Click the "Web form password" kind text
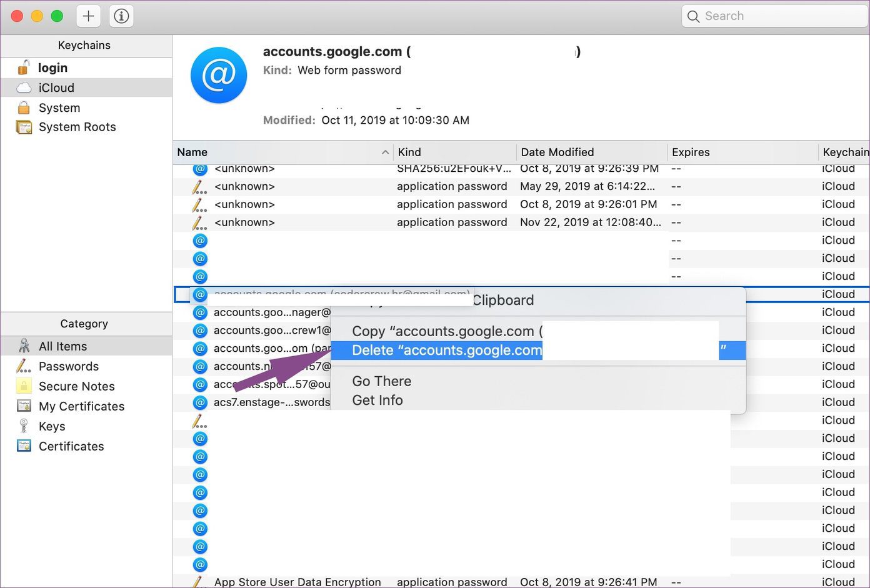Image resolution: width=870 pixels, height=588 pixels. pos(349,70)
